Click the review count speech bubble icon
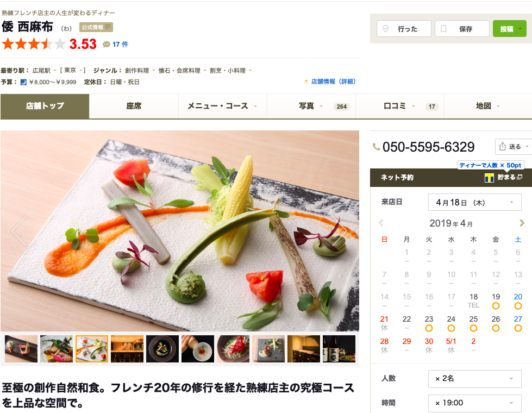 [106, 45]
